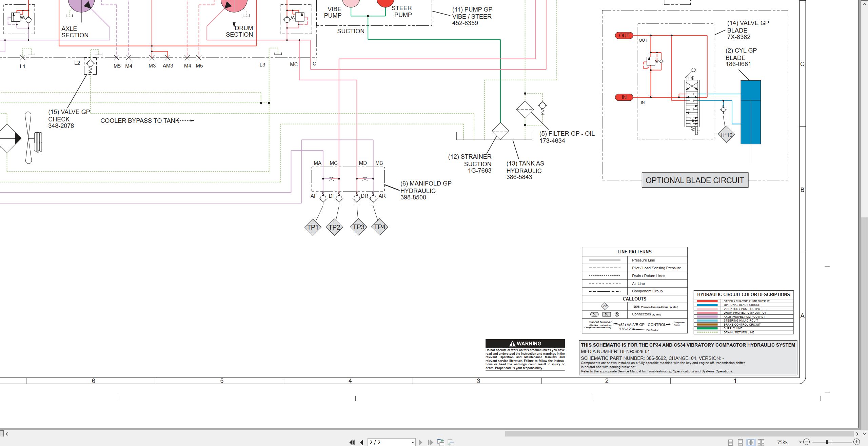Click vertical scrollbar down arrow
The height and width of the screenshot is (446, 868).
(864, 433)
